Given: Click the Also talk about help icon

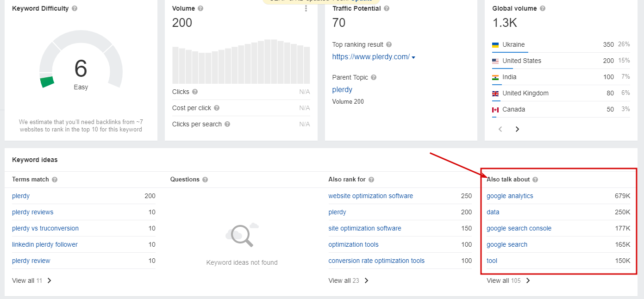Looking at the screenshot, I should click(x=535, y=180).
